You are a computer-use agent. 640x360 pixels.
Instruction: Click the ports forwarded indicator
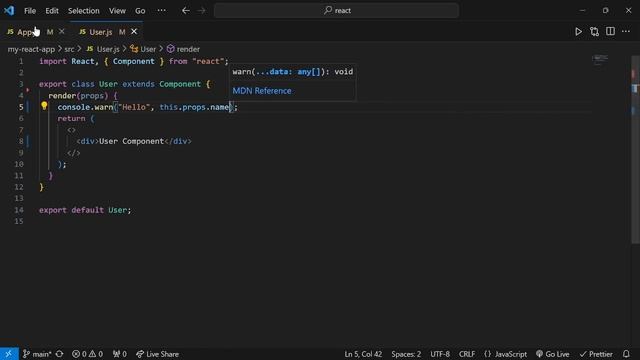[120, 354]
